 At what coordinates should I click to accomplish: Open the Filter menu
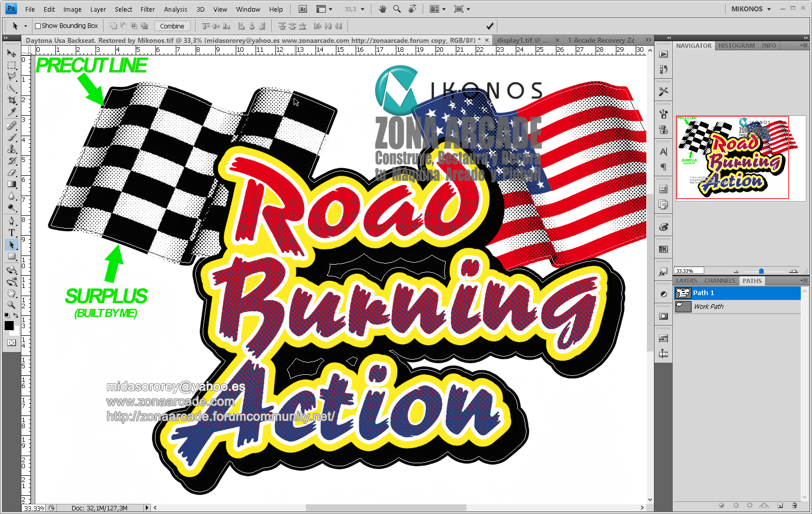tap(147, 9)
